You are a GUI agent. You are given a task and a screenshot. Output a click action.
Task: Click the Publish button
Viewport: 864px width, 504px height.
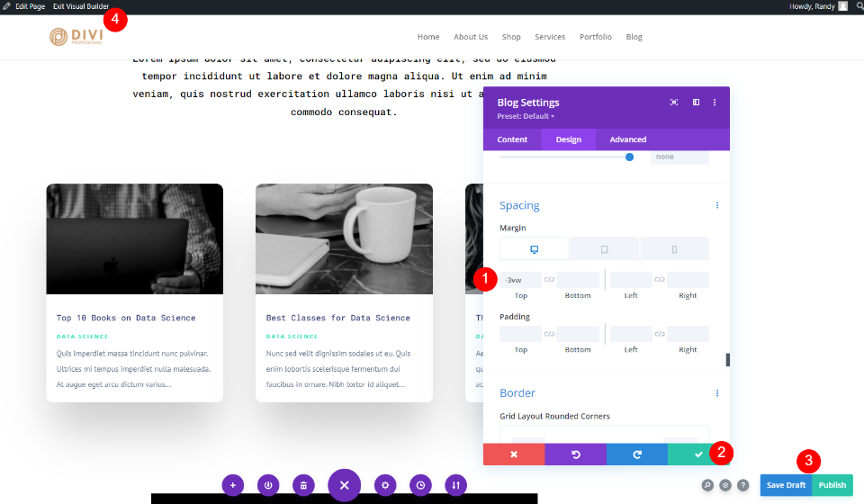(x=832, y=485)
